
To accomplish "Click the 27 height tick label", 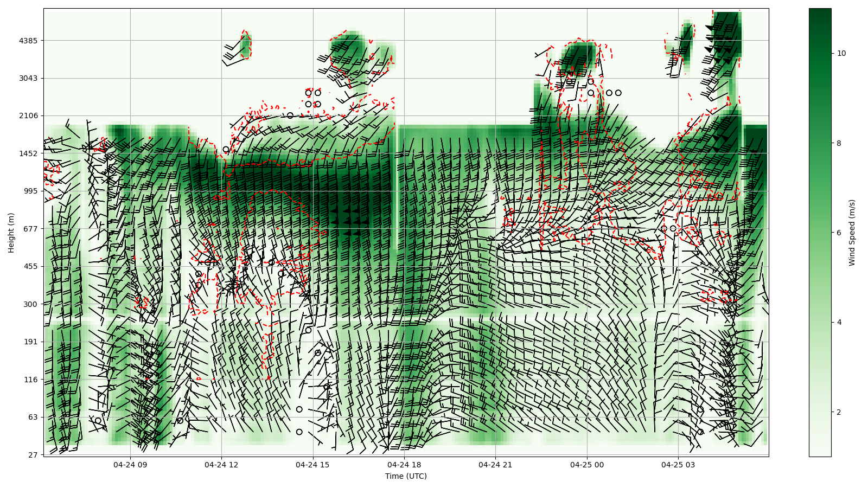I will coord(32,455).
